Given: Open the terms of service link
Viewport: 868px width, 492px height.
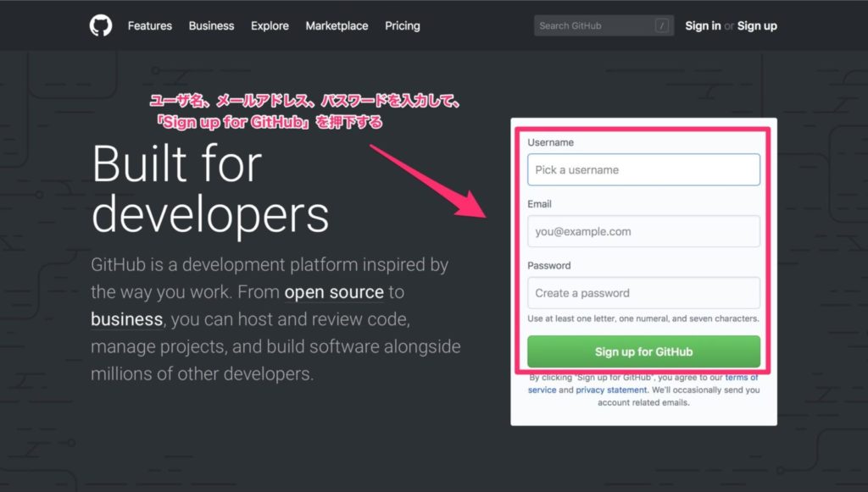Looking at the screenshot, I should pos(743,378).
